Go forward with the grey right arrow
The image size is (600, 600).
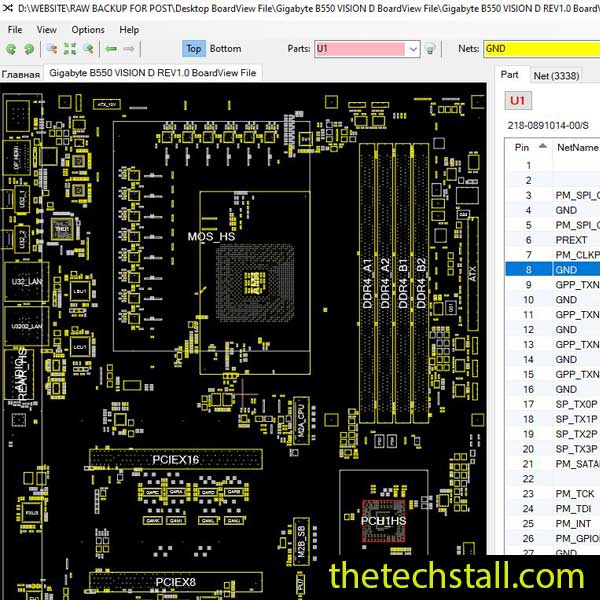[129, 49]
